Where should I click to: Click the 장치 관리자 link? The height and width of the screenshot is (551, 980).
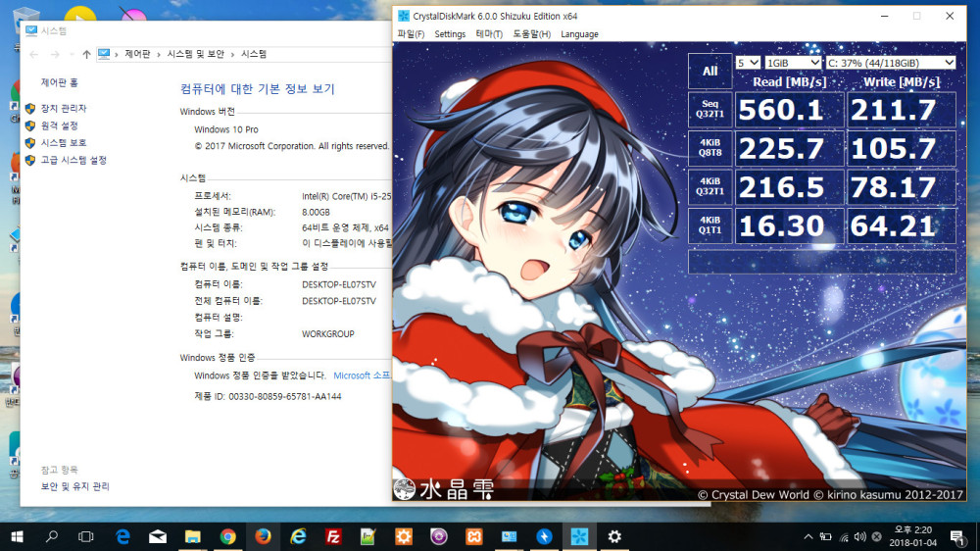[63, 109]
